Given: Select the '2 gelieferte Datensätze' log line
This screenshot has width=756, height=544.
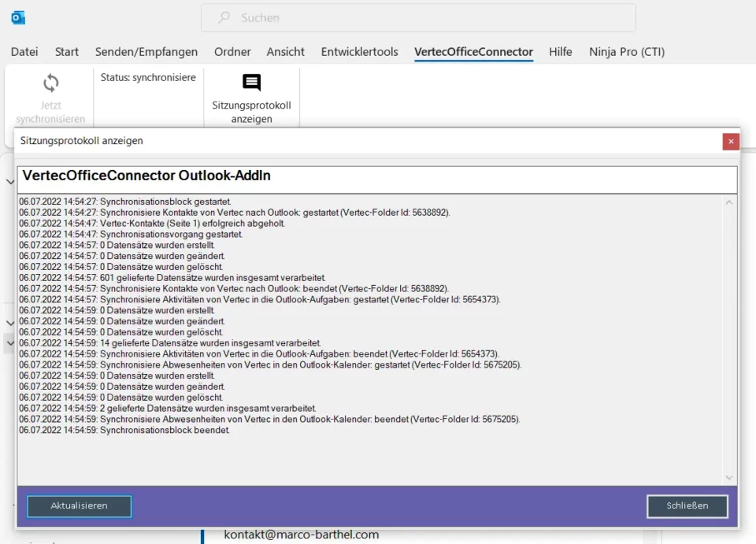Looking at the screenshot, I should point(167,409).
